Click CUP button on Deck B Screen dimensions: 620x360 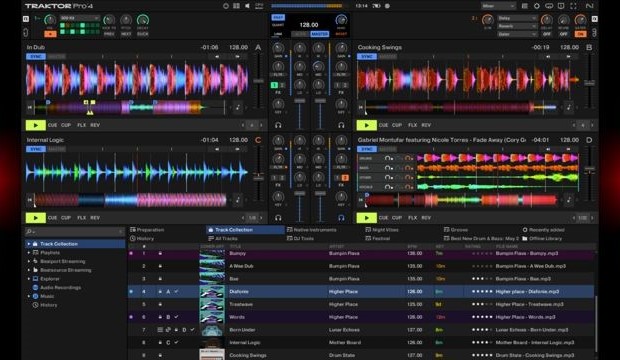click(x=397, y=125)
